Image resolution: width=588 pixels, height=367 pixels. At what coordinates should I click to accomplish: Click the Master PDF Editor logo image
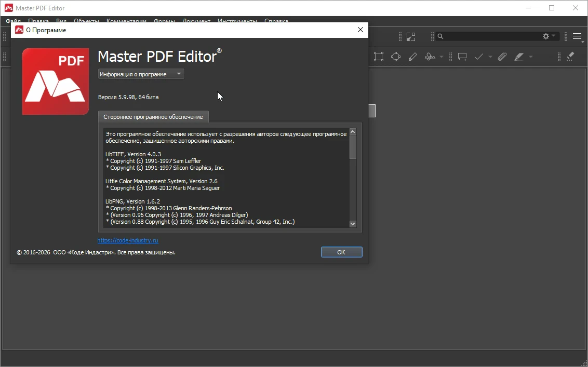click(56, 81)
